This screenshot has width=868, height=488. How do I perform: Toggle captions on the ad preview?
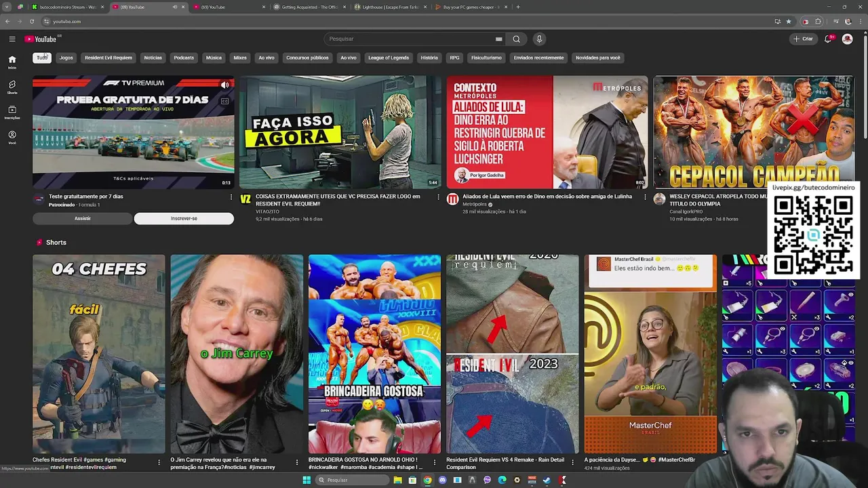224,101
